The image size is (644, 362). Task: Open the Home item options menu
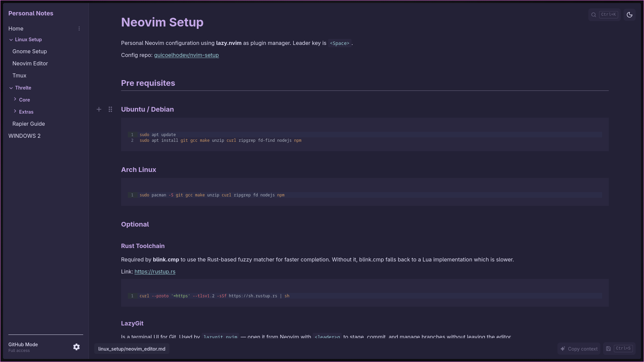[x=79, y=28]
